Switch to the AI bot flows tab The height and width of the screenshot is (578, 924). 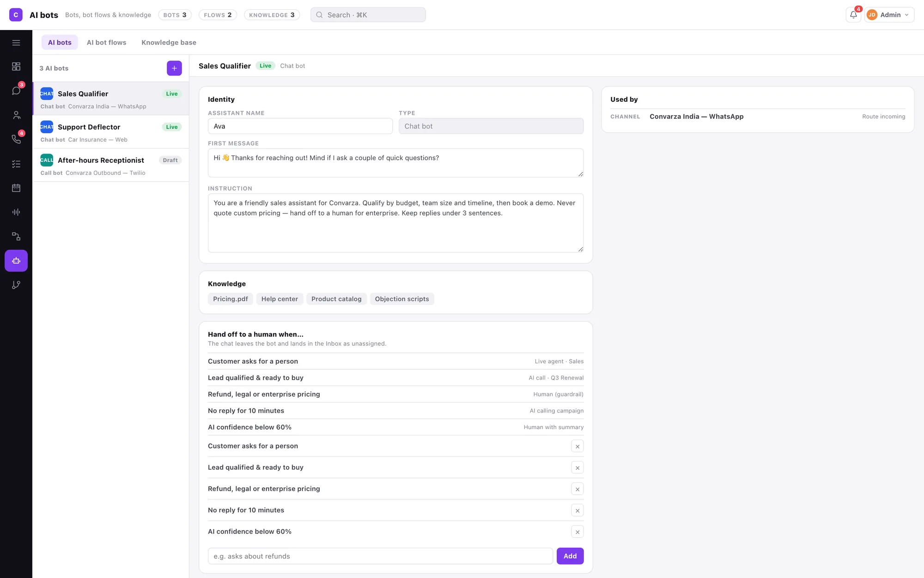pos(106,42)
